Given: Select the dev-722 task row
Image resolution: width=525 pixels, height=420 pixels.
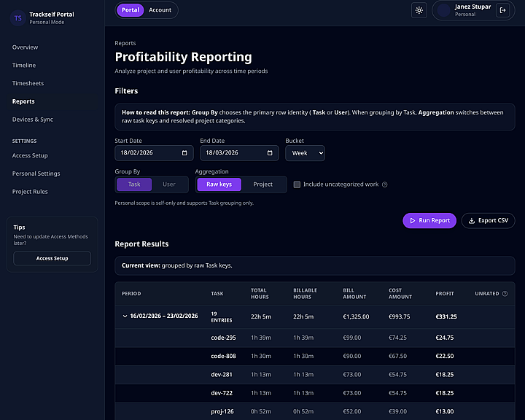Looking at the screenshot, I should click(315, 393).
